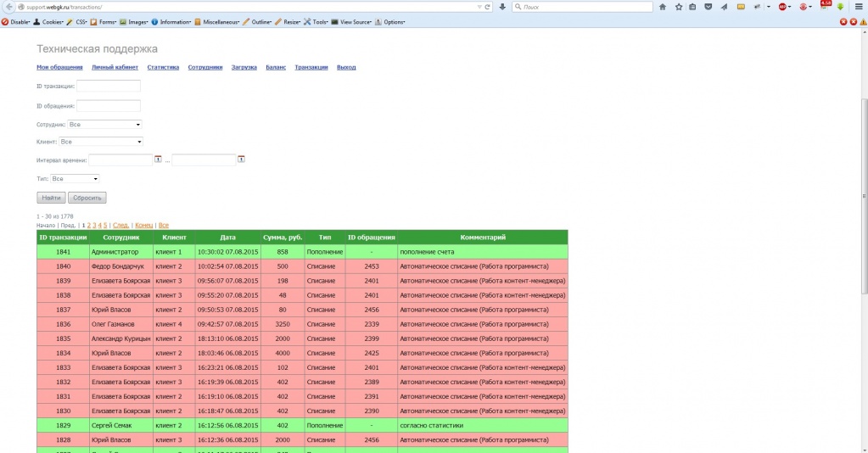This screenshot has width=868, height=453.
Task: Expand the Клиент dropdown
Action: click(100, 142)
